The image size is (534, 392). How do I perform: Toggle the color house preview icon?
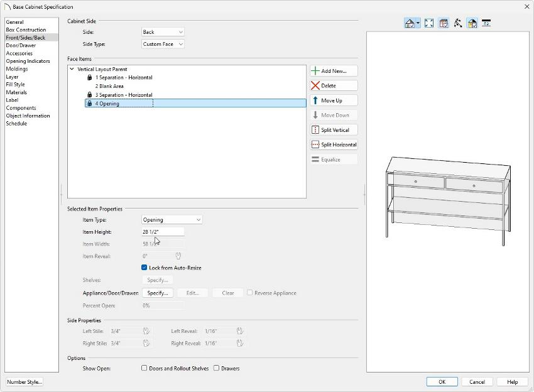click(x=472, y=23)
